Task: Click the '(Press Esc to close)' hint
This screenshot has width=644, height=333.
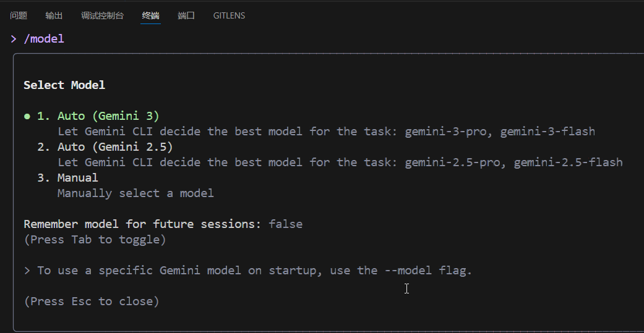Action: [x=92, y=301]
